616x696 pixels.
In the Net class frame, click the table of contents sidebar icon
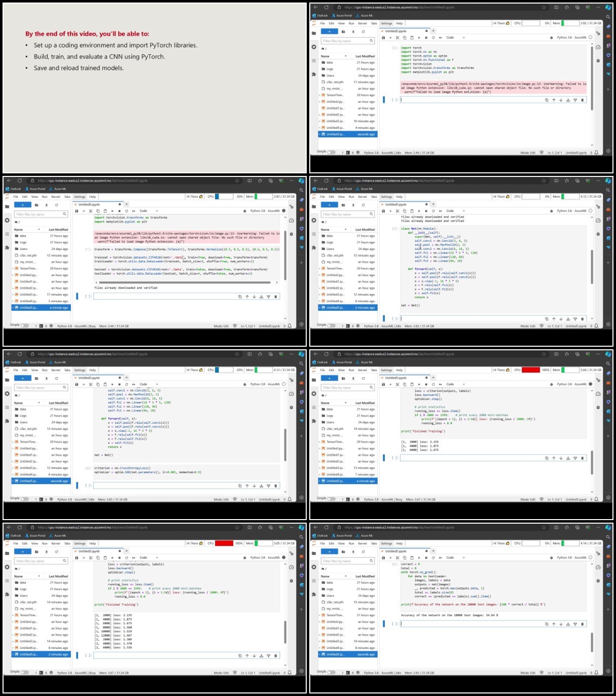pos(314,234)
